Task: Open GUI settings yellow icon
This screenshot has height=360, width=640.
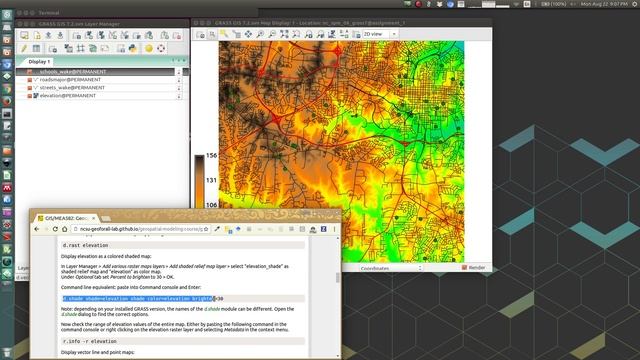Action: tap(149, 48)
